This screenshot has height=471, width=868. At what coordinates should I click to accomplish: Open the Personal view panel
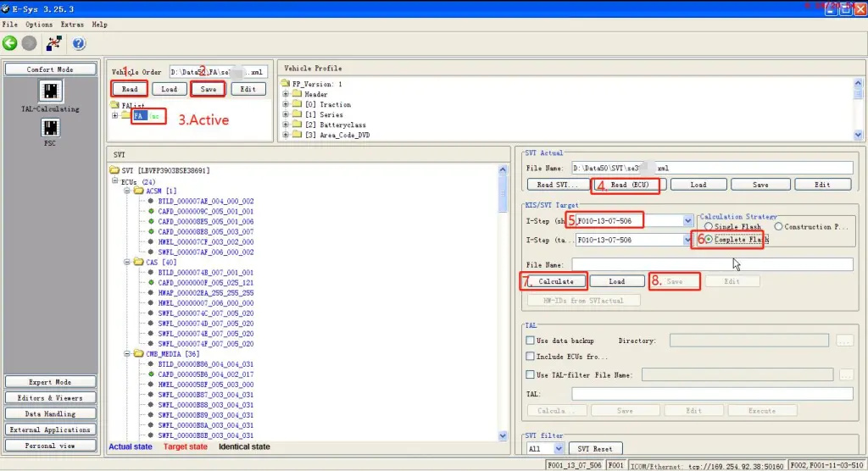(50, 446)
